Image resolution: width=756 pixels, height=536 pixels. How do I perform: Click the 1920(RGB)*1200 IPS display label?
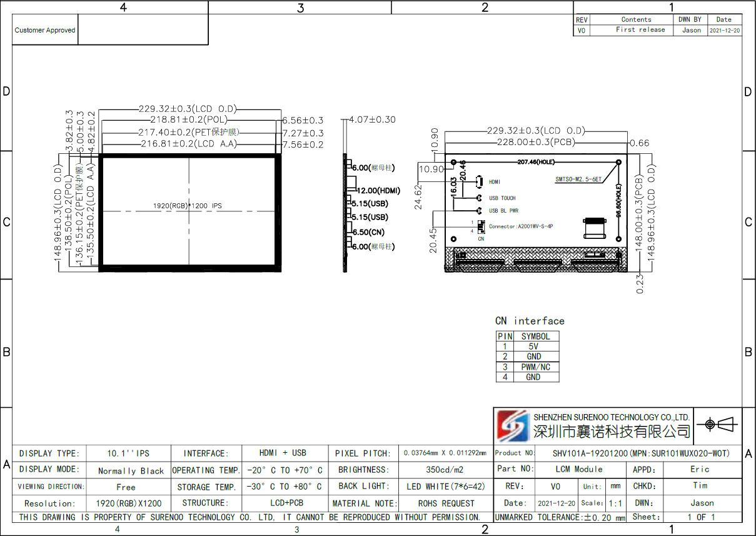(x=188, y=205)
